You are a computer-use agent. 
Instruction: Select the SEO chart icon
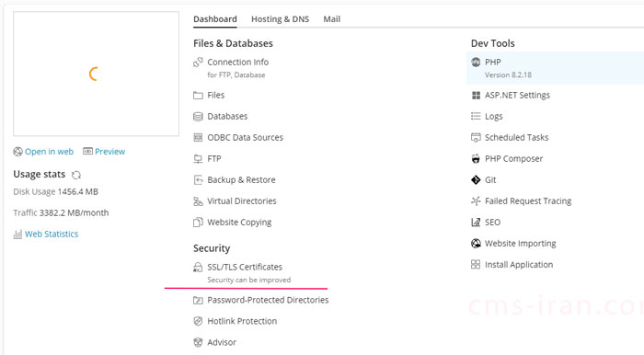[476, 223]
